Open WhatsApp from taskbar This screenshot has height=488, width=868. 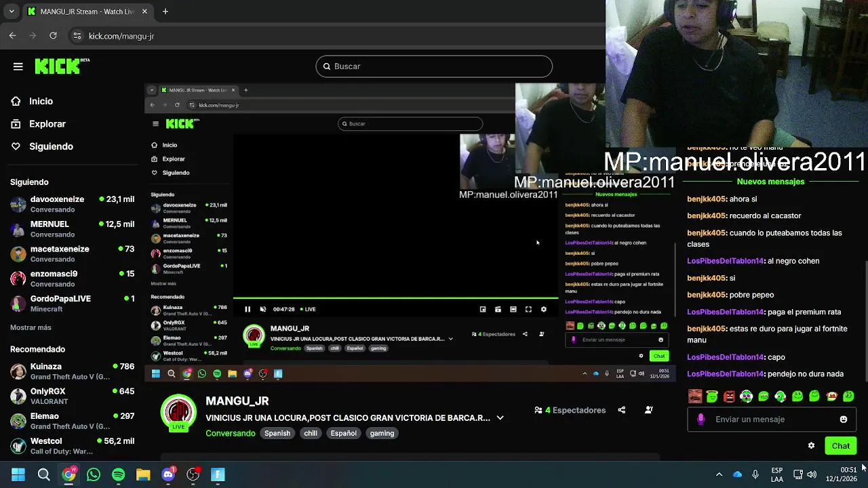[94, 474]
